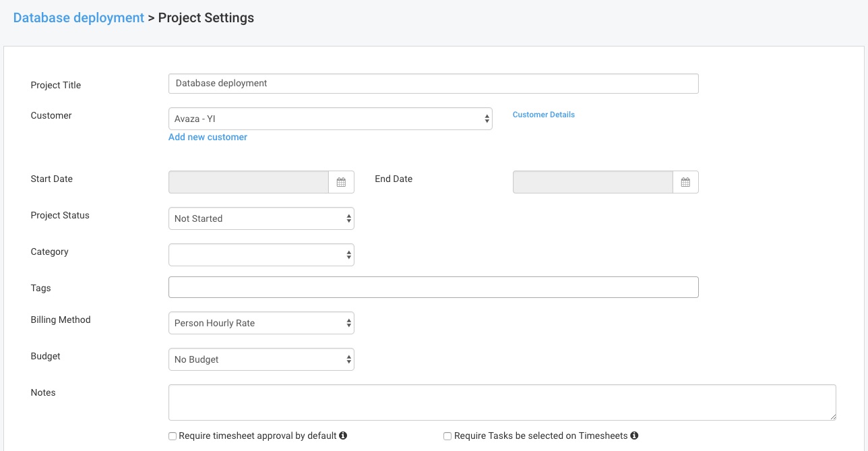Click inside the Notes text area
This screenshot has height=451, width=868.
502,402
